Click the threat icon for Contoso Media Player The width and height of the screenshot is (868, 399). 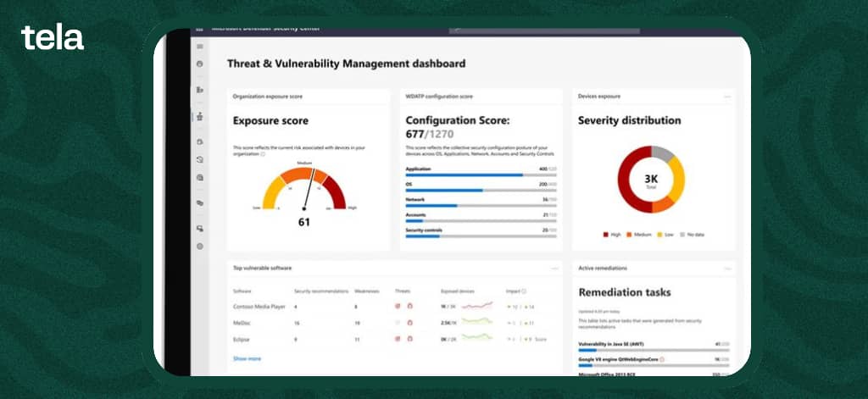(x=398, y=306)
